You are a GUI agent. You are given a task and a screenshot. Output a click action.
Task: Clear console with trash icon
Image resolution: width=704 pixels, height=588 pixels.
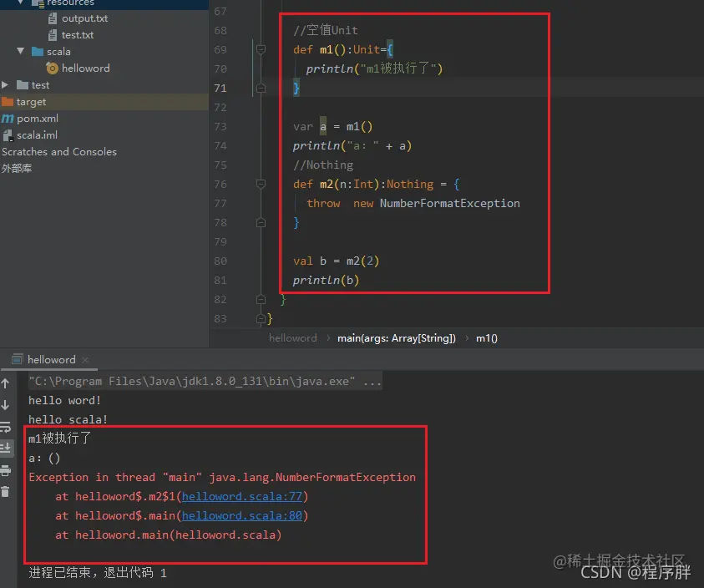pyautogui.click(x=5, y=492)
